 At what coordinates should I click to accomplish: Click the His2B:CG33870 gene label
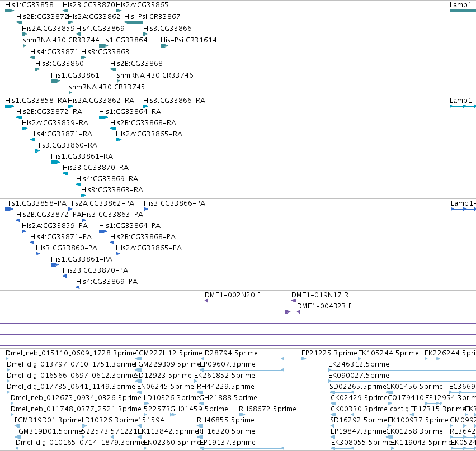click(88, 5)
